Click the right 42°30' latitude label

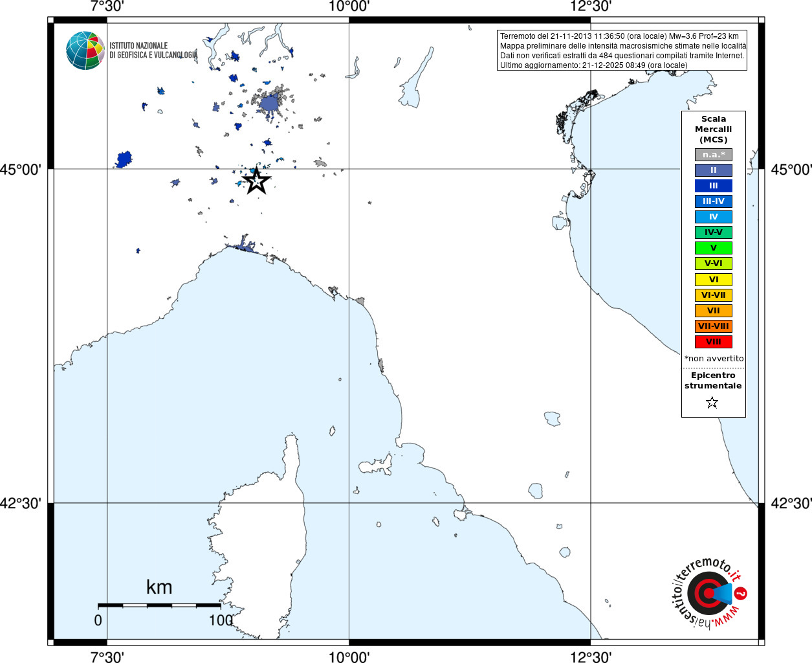(791, 503)
